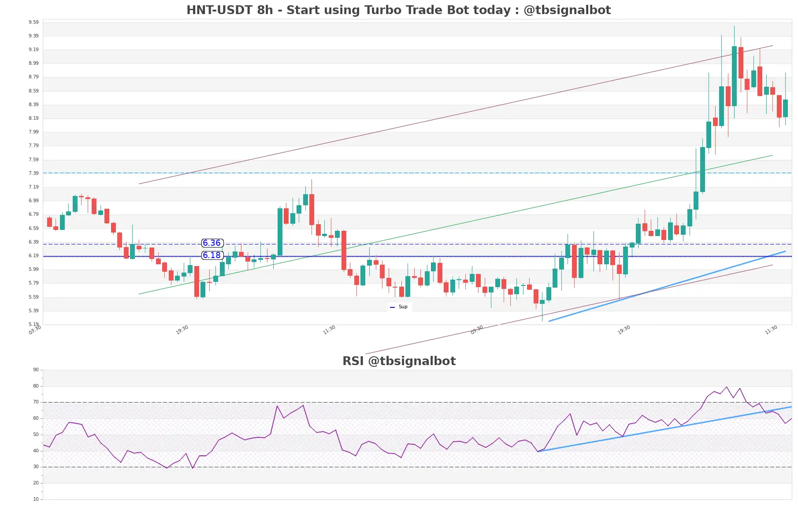Select the 6.18 support price label
Viewport: 798px width, 532px height.
click(212, 255)
